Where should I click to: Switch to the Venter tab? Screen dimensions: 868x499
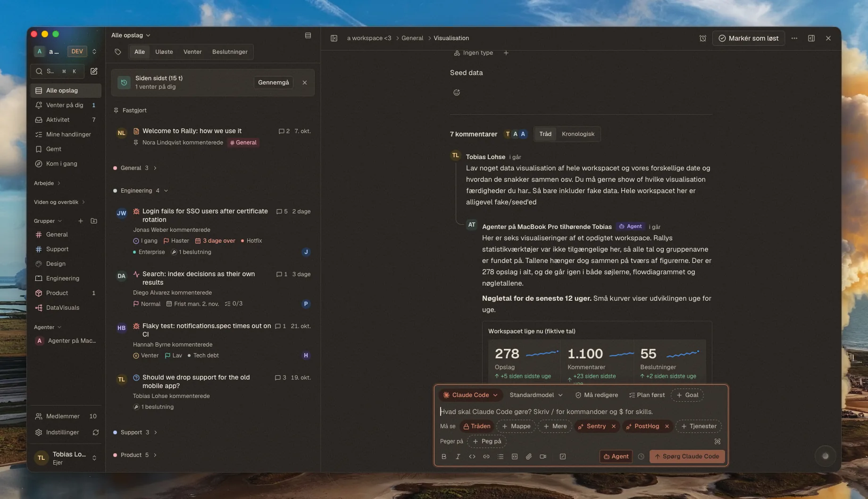click(192, 52)
